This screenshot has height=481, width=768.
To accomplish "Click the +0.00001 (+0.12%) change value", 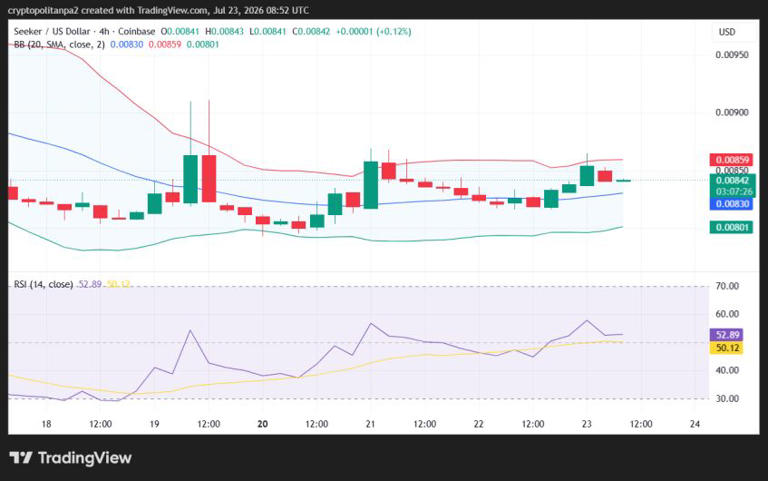I will point(373,31).
